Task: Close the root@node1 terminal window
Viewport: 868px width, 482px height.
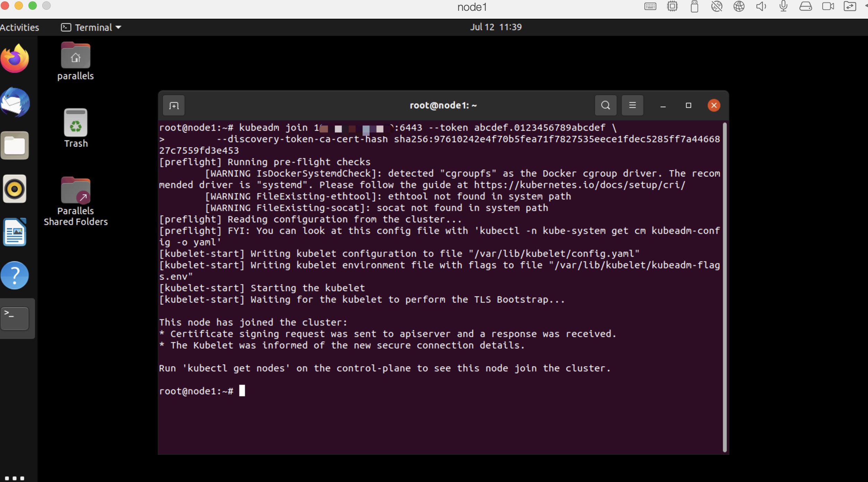Action: coord(714,105)
